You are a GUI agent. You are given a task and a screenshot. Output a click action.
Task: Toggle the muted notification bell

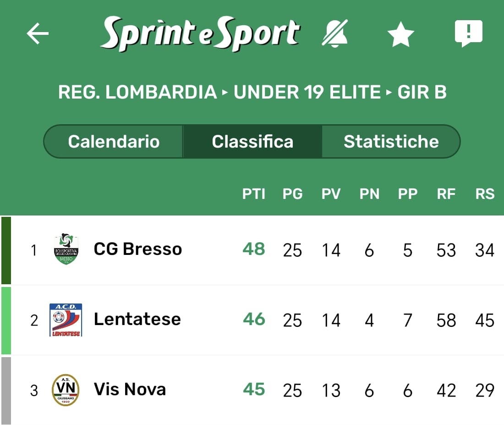pos(335,33)
